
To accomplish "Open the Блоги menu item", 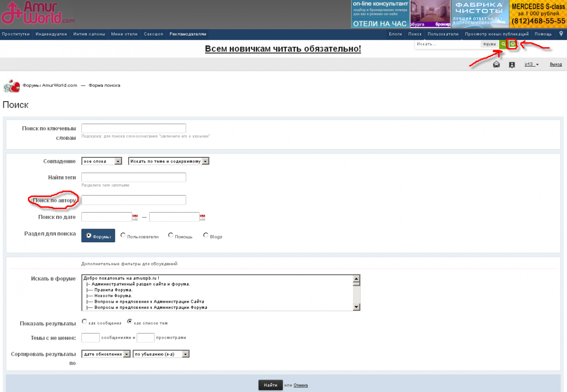I will pyautogui.click(x=395, y=34).
